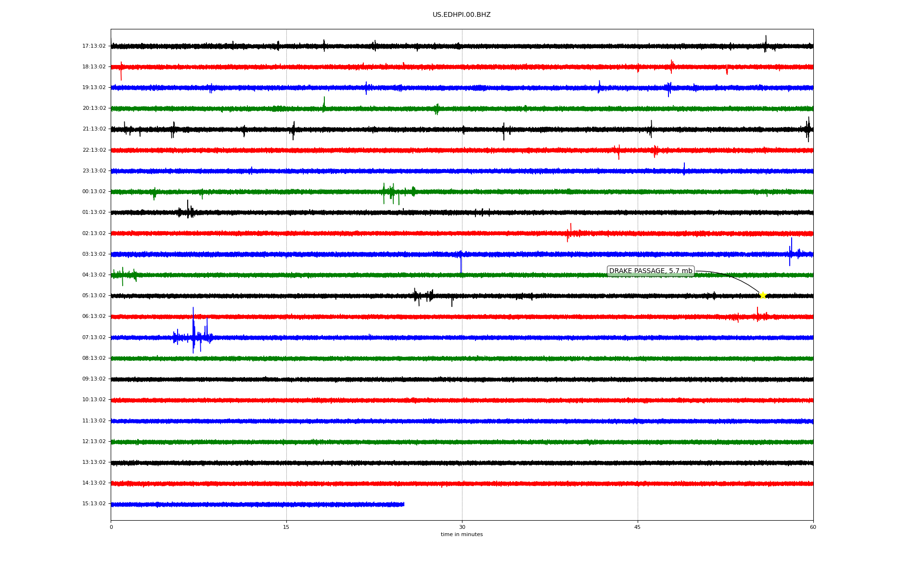924x578 pixels.
Task: Click the 'time in minutes' axis label
Action: coord(462,535)
